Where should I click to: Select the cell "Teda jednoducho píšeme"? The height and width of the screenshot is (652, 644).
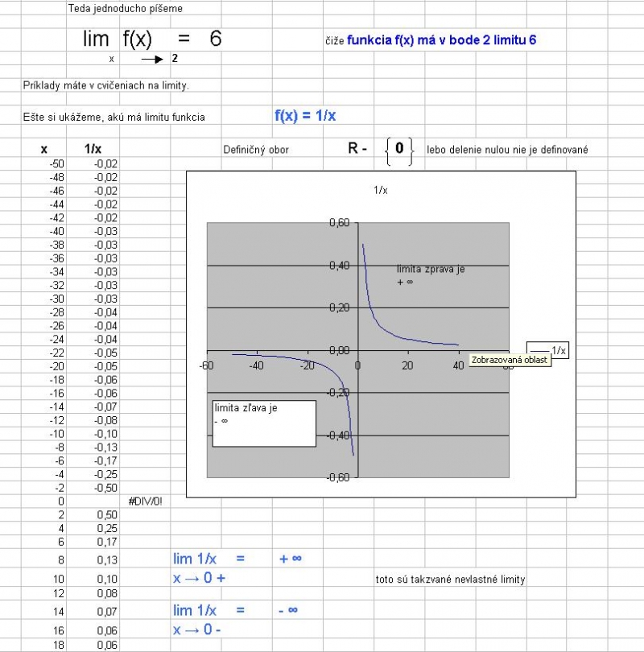click(x=125, y=8)
